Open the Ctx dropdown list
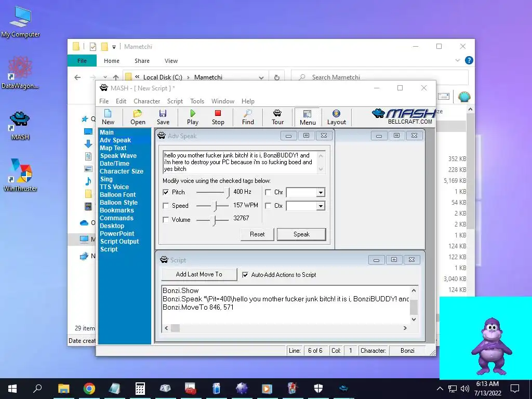Image resolution: width=532 pixels, height=399 pixels. [320, 206]
